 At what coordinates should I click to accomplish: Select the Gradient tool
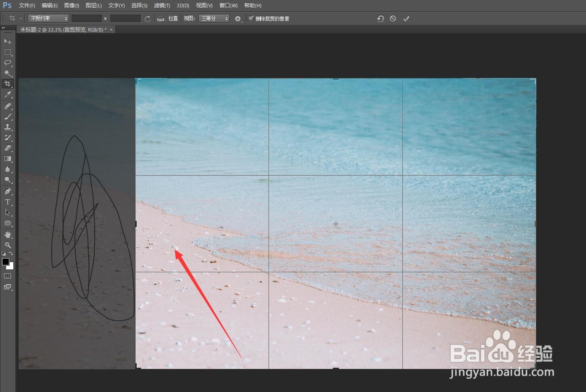pyautogui.click(x=7, y=159)
